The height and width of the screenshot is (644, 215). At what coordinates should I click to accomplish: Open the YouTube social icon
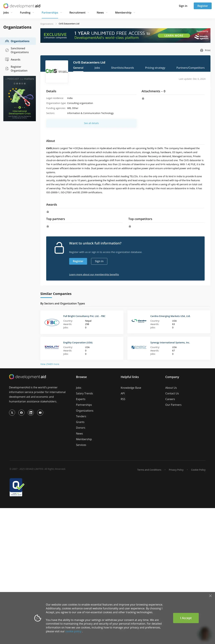point(40,412)
